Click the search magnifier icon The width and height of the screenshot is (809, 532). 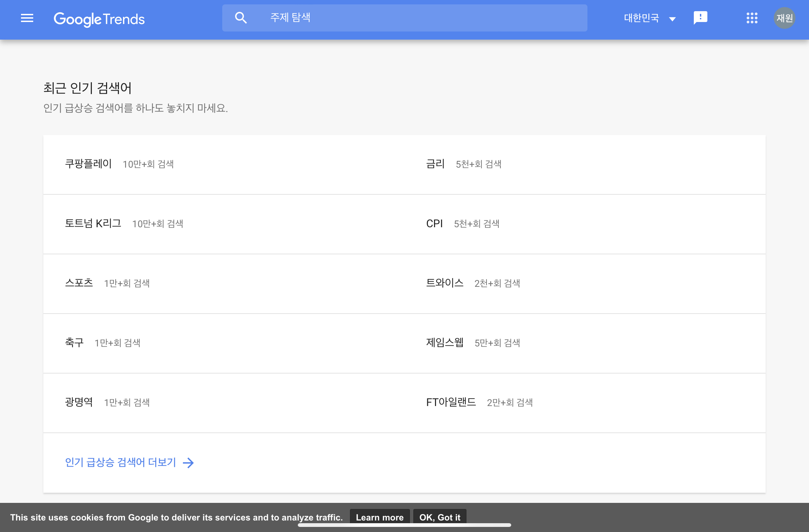coord(241,18)
